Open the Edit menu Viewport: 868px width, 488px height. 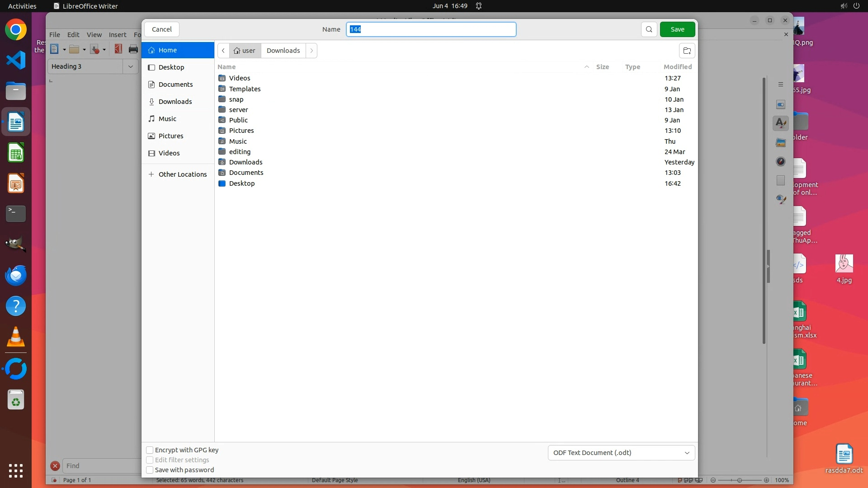pos(73,35)
